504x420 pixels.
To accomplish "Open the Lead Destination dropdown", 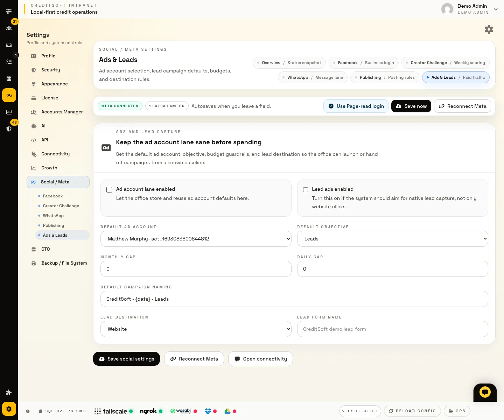I will pyautogui.click(x=196, y=329).
